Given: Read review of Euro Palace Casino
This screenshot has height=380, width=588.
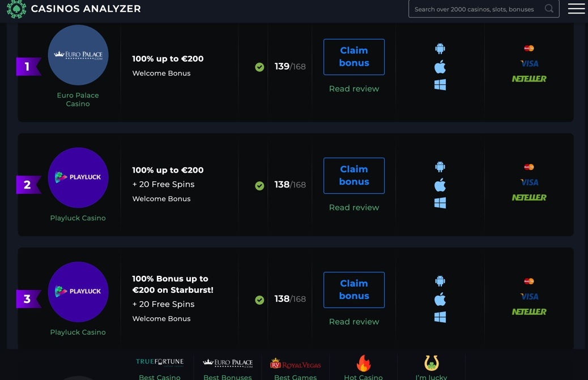Looking at the screenshot, I should pyautogui.click(x=354, y=89).
